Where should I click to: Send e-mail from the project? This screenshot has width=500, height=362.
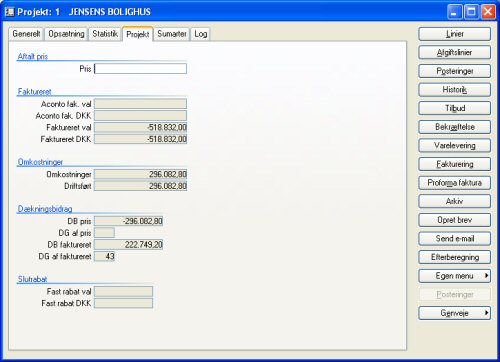click(455, 239)
